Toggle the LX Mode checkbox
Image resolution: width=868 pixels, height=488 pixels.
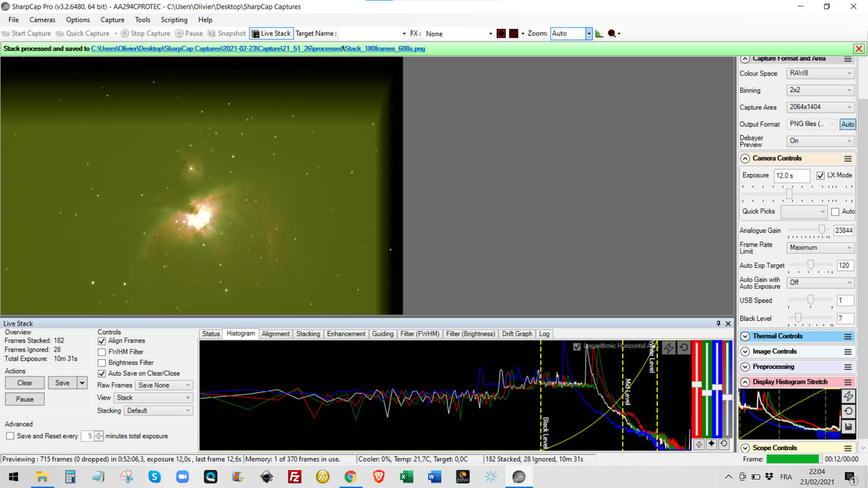tap(820, 175)
